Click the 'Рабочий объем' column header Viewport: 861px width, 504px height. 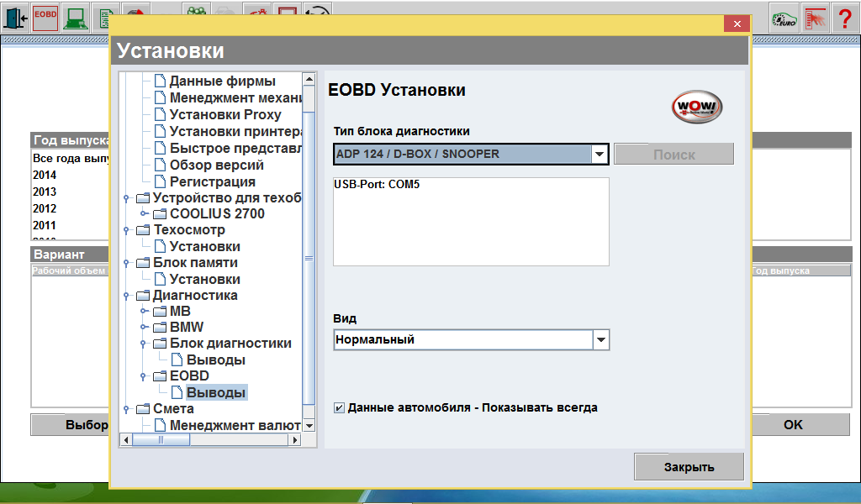(71, 270)
